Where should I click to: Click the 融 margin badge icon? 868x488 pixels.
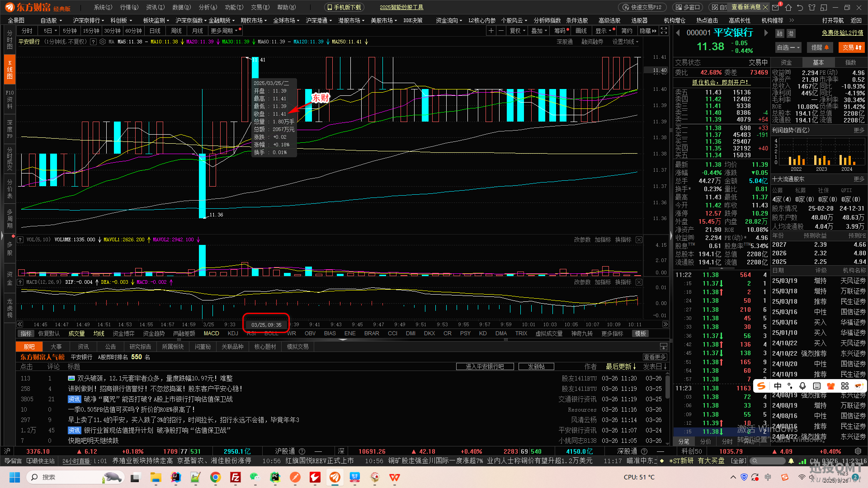pos(779,33)
